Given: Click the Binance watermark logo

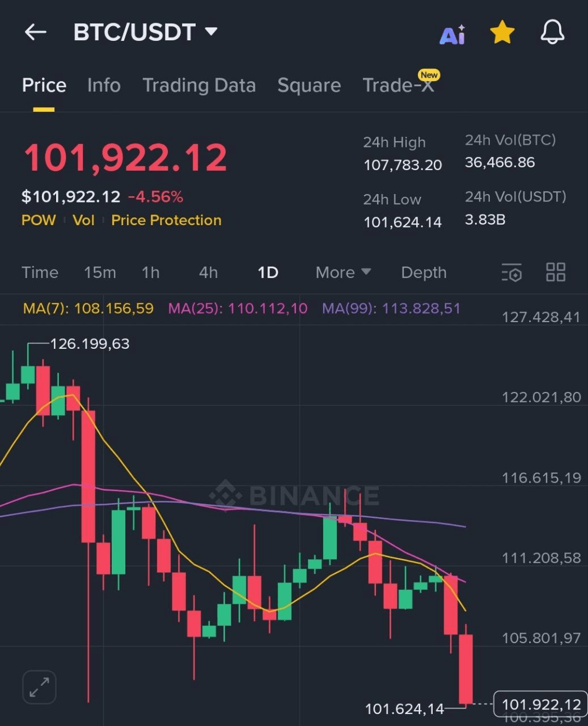Looking at the screenshot, I should click(x=294, y=495).
